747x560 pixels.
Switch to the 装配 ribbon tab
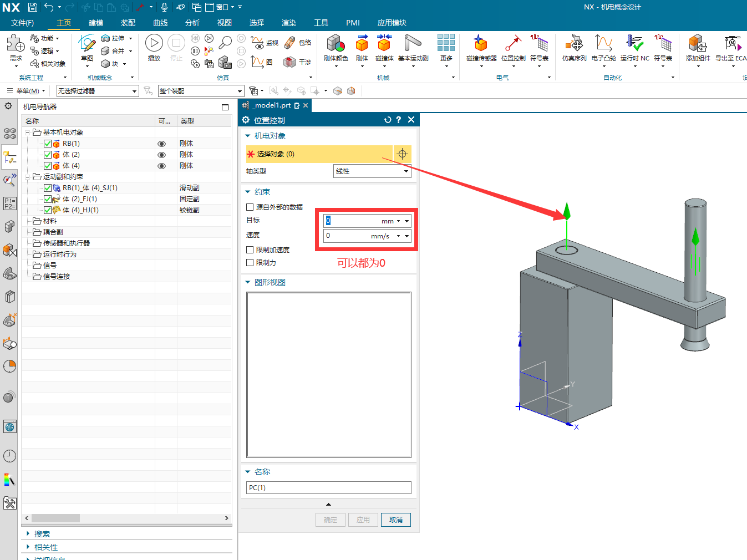pos(128,23)
